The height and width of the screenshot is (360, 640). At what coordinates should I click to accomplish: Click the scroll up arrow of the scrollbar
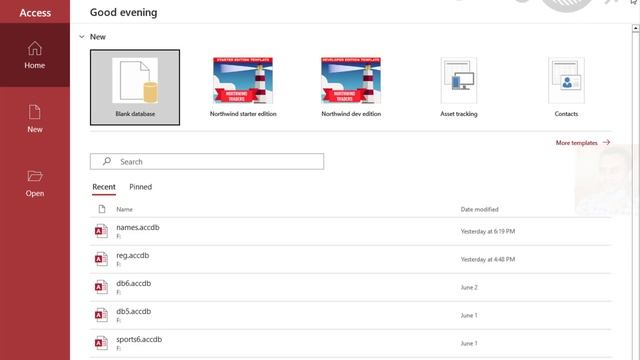click(x=636, y=28)
